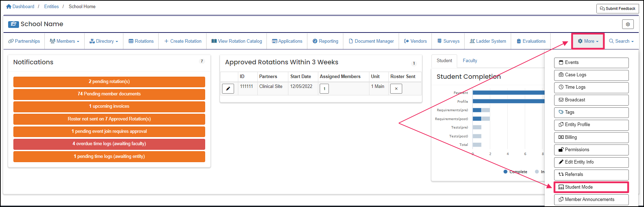
Task: Click the Payment bar in Student Completion chart
Action: point(509,93)
